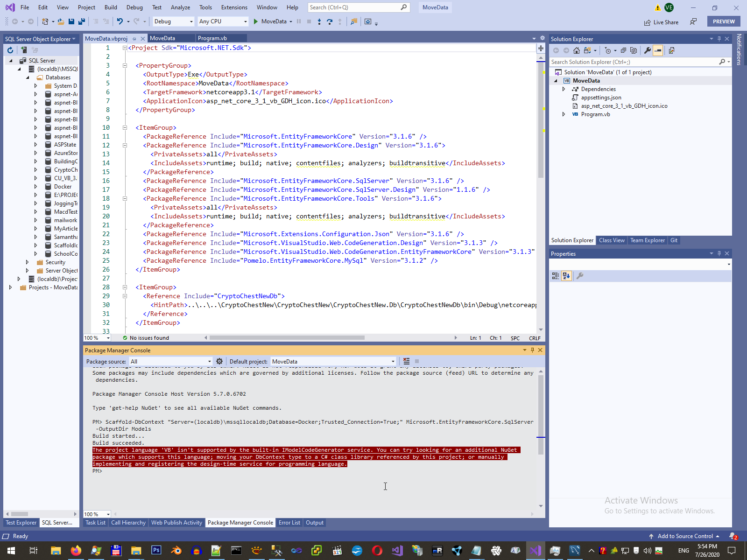Clear the Package Manager Console output
Image resolution: width=747 pixels, height=560 pixels.
pos(407,361)
